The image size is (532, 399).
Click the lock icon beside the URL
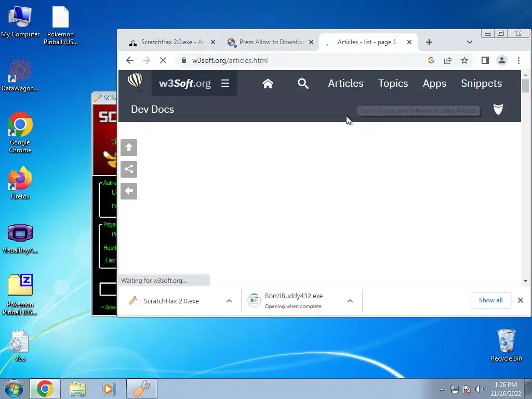(184, 60)
